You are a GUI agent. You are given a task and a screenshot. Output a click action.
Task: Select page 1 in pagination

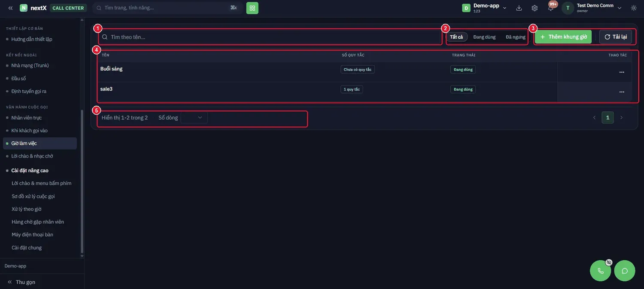coord(608,118)
